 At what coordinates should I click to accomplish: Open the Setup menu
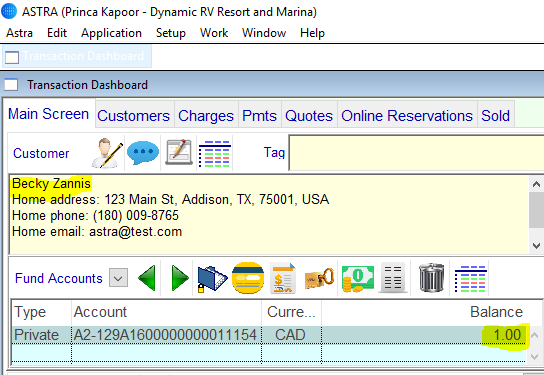171,33
